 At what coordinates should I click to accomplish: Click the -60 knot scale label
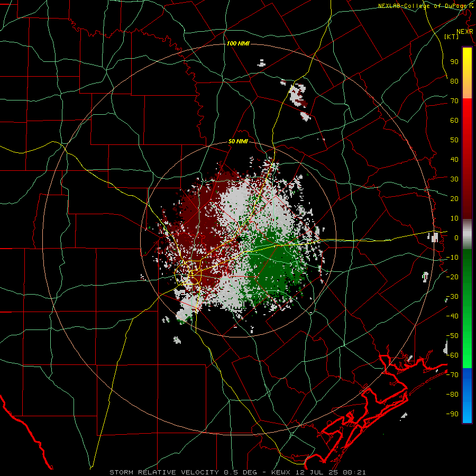pyautogui.click(x=452, y=355)
